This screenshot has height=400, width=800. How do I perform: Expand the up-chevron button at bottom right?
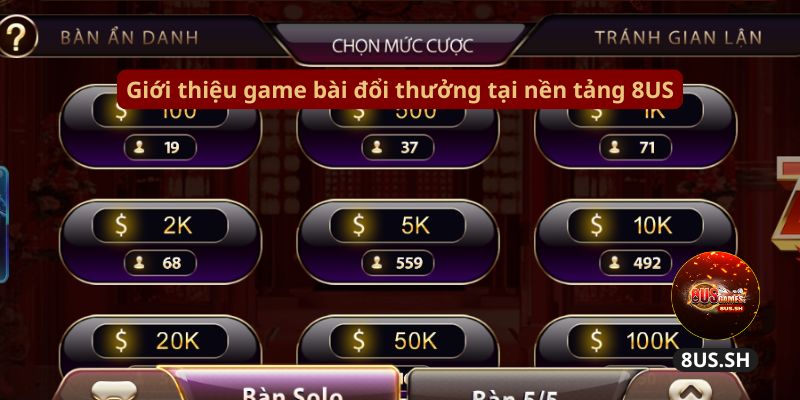tap(690, 391)
